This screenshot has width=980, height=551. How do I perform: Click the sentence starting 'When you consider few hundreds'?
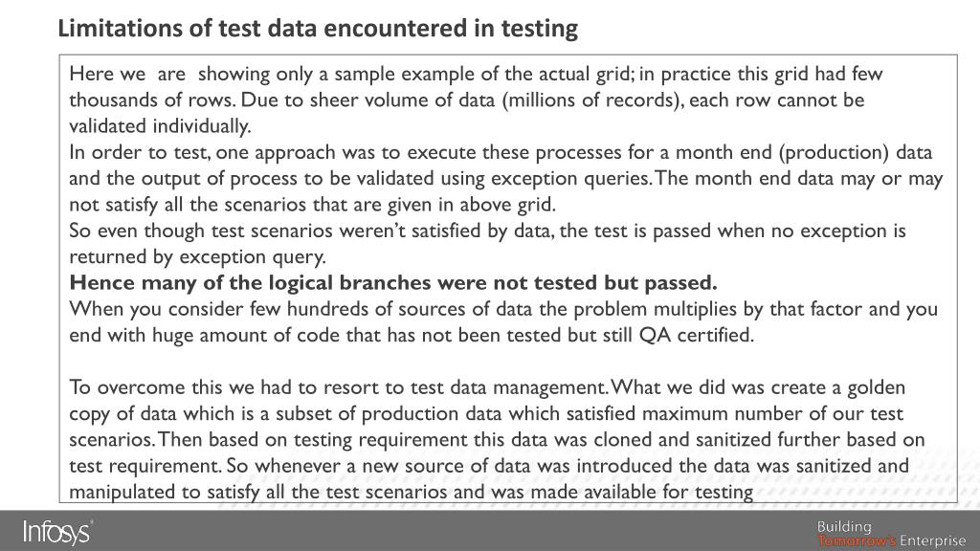click(x=503, y=321)
